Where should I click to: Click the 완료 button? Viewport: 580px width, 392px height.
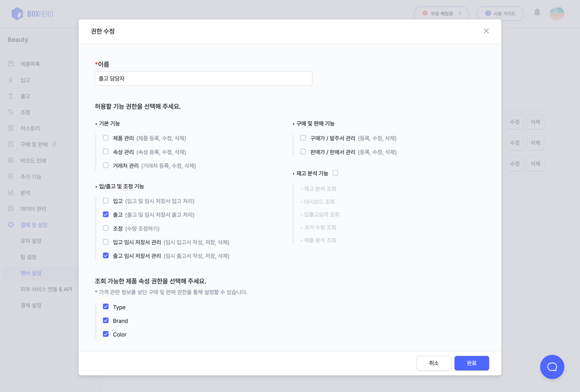[472, 363]
